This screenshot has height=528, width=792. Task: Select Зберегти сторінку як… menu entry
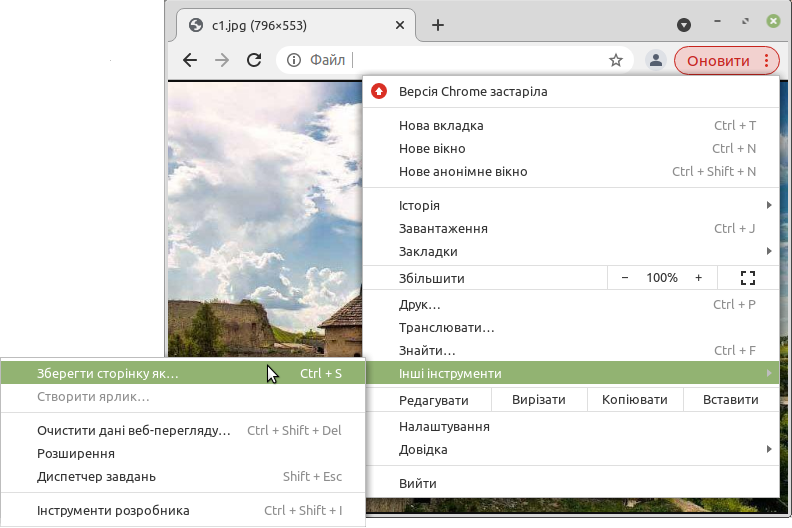point(108,374)
